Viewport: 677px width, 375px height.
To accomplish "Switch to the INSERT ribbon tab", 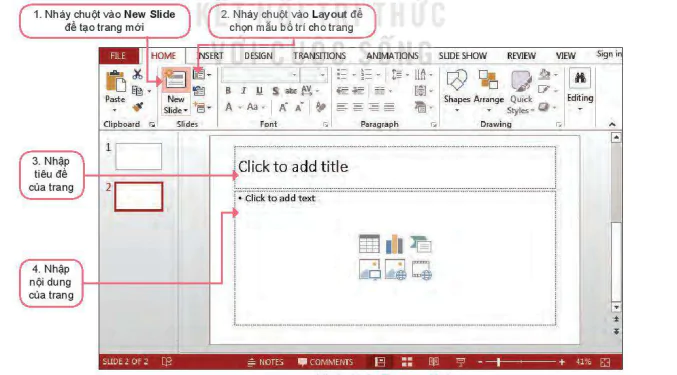I will tap(210, 56).
